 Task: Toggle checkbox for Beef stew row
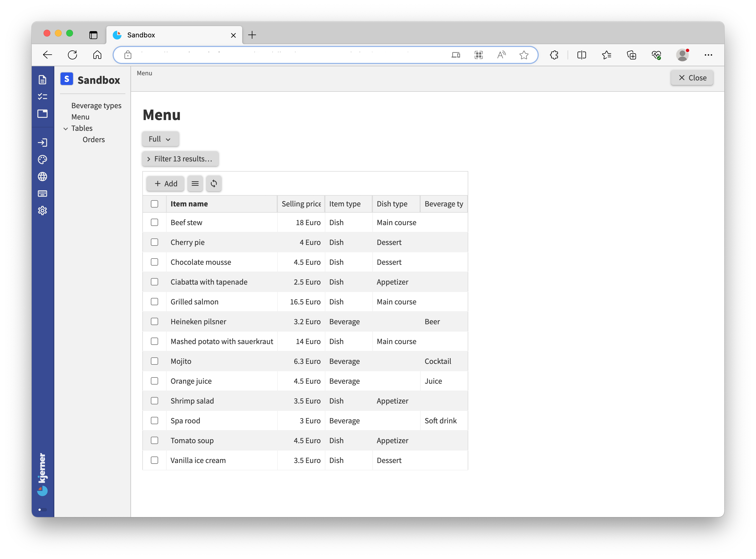(155, 222)
